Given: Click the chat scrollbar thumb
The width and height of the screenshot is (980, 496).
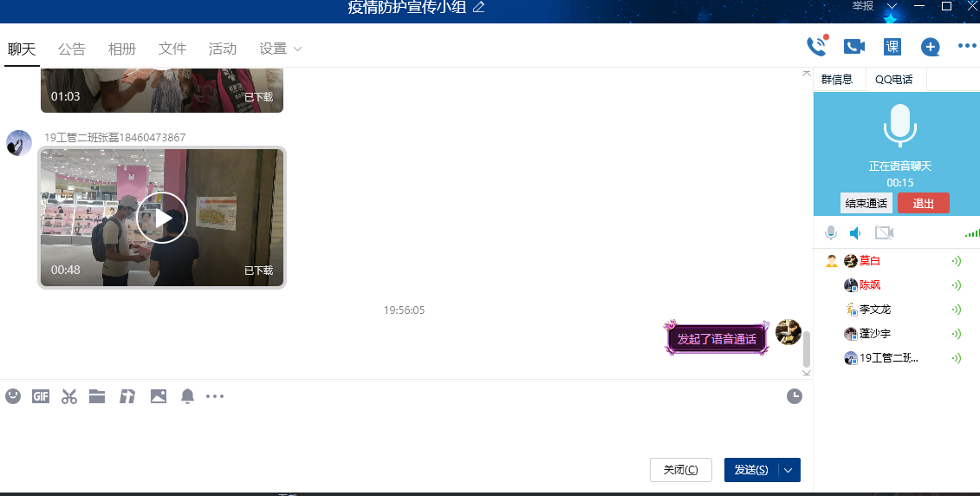Looking at the screenshot, I should point(806,349).
